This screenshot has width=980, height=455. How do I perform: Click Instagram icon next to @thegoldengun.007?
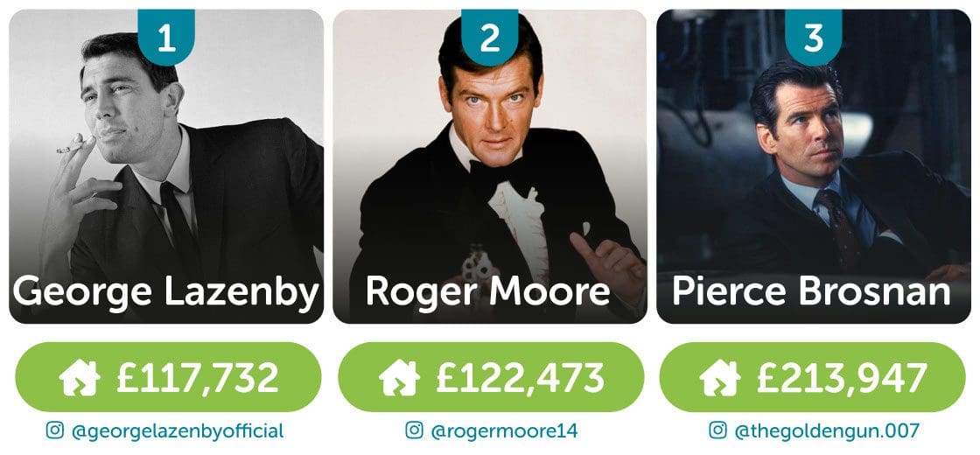pyautogui.click(x=717, y=430)
